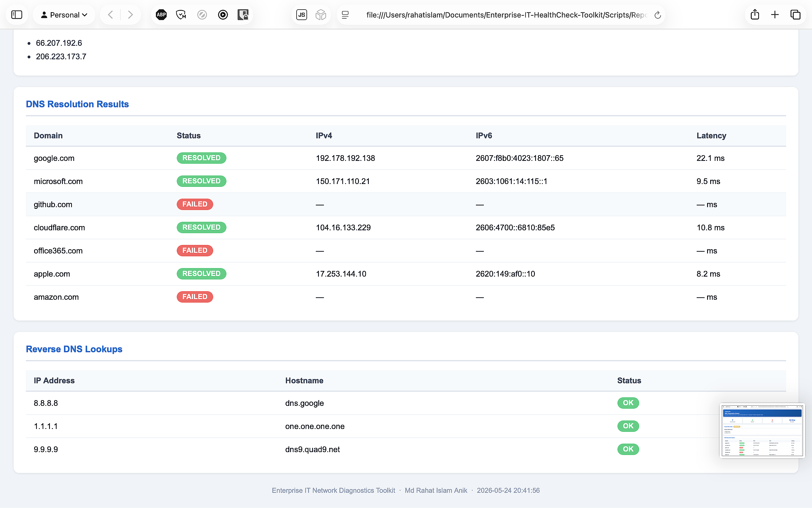Select the office365.com domain cell
The image size is (812, 508).
click(58, 251)
